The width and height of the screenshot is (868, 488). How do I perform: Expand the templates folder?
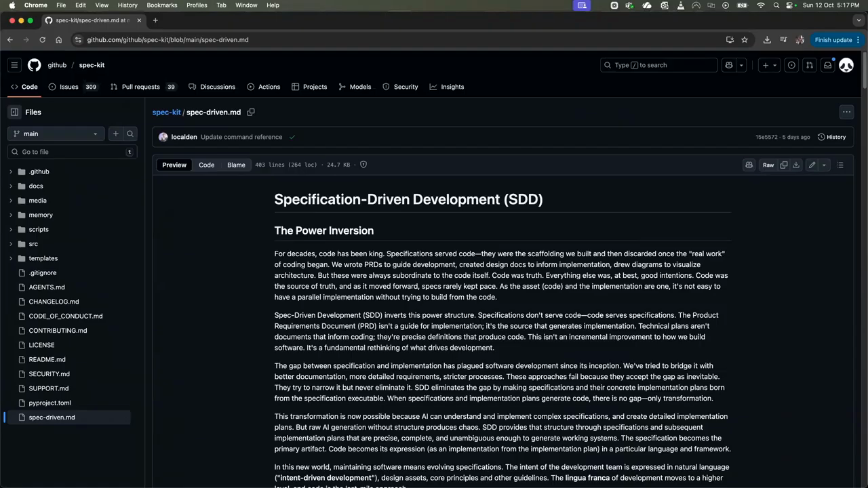point(11,258)
